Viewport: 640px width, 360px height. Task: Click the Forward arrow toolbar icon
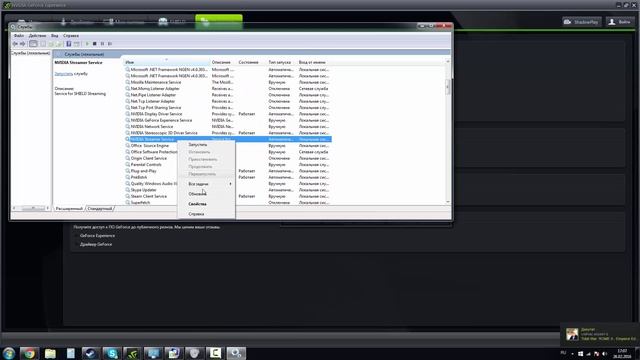point(22,44)
